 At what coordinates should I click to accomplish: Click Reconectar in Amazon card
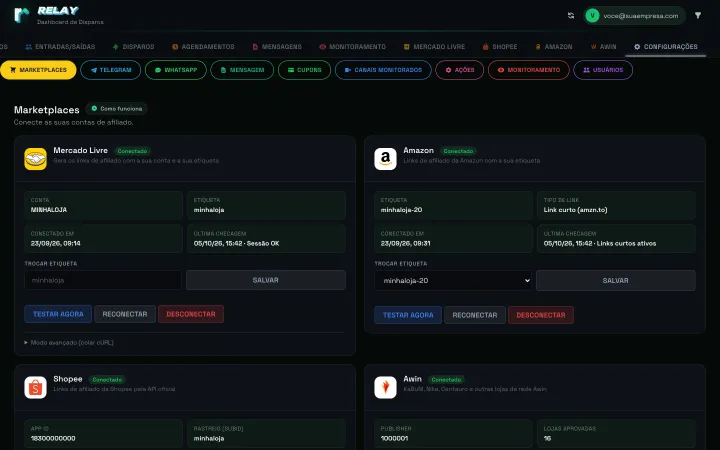[x=475, y=315]
